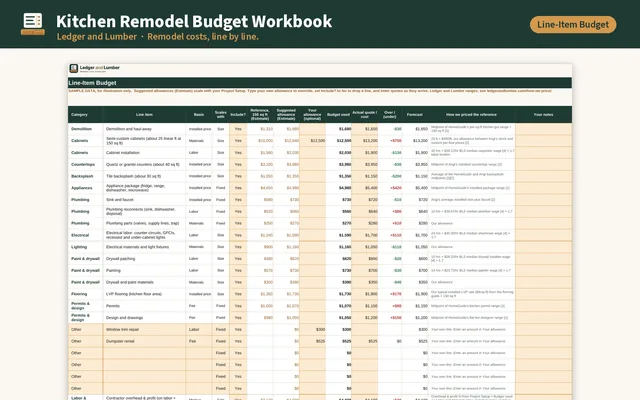640x400 pixels.
Task: Click Actual quote cell for Countertops row
Action: coord(364,164)
